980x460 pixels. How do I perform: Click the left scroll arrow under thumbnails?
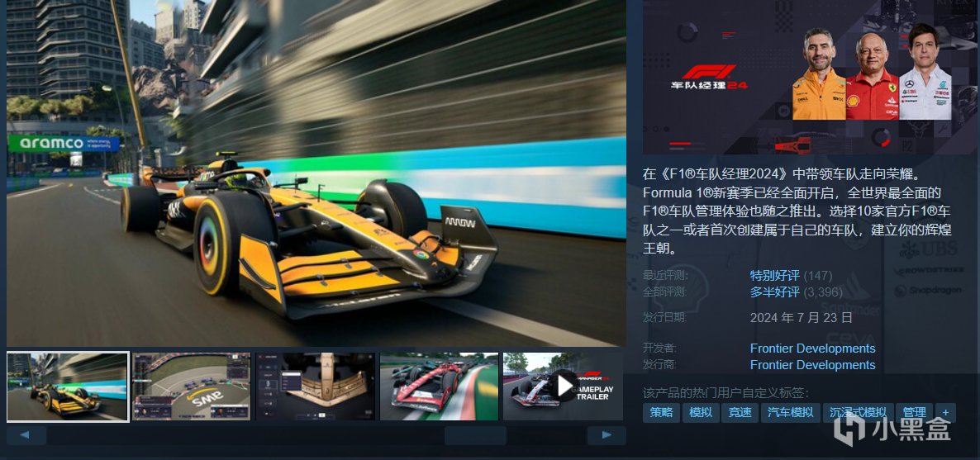coord(26,435)
